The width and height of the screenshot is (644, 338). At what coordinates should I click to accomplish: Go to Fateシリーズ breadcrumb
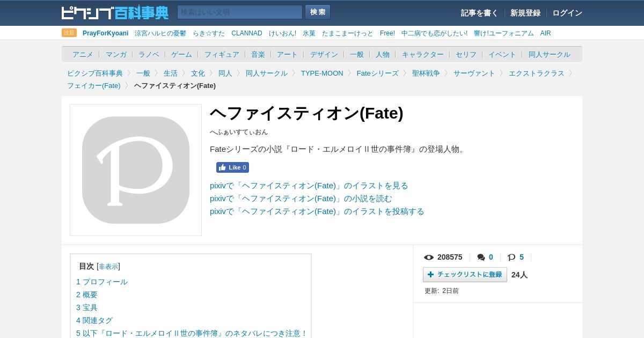(x=378, y=73)
